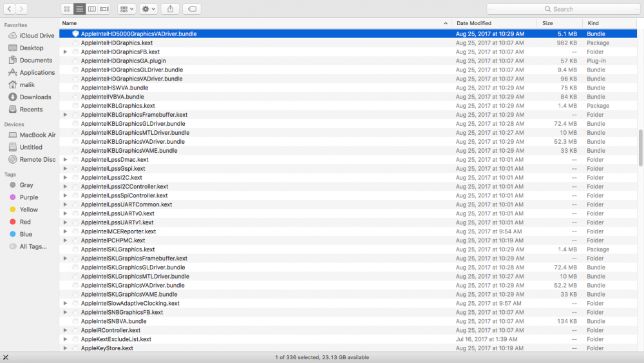Expand AppleIntelKBLGraphicsFramebuffer.kext folder
This screenshot has width=644, height=363.
65,115
